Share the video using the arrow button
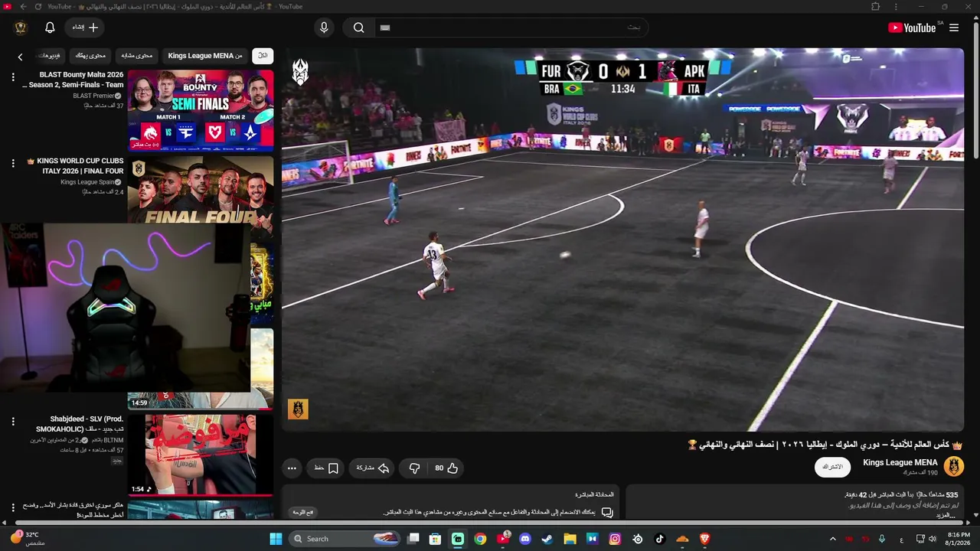The width and height of the screenshot is (980, 551). (373, 468)
